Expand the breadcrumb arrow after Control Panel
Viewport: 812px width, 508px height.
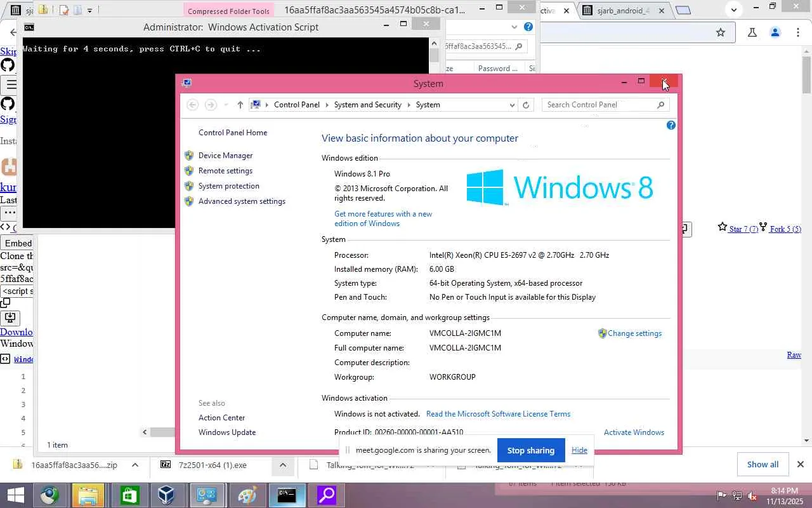327,105
